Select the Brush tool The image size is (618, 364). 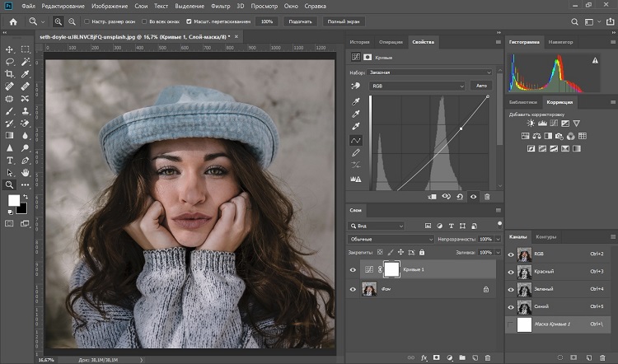(9, 111)
